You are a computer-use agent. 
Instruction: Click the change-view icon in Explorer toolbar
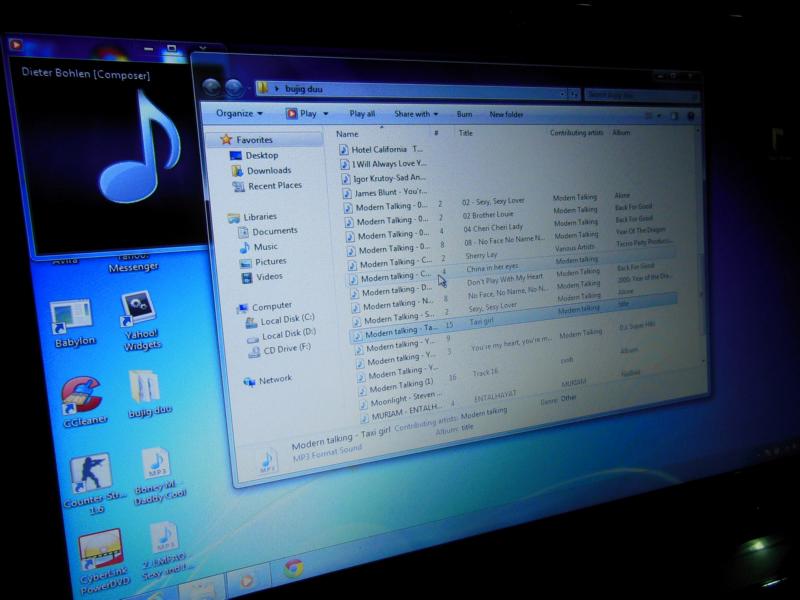tap(648, 116)
